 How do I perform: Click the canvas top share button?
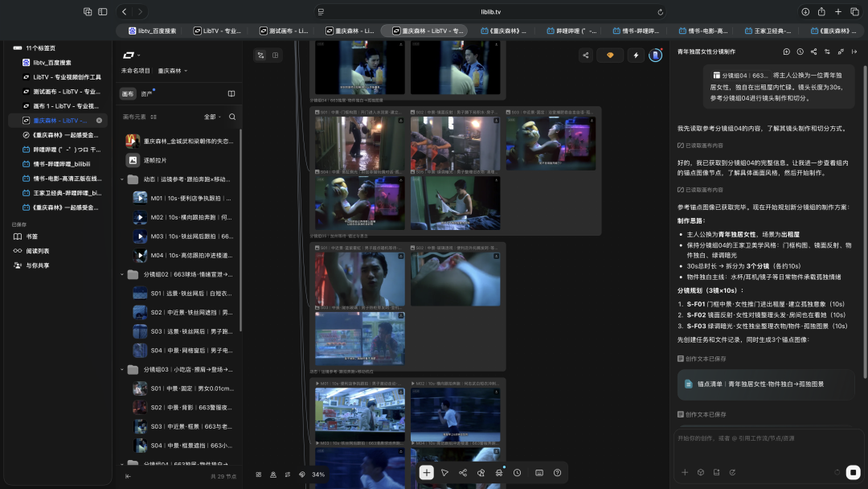pos(586,55)
